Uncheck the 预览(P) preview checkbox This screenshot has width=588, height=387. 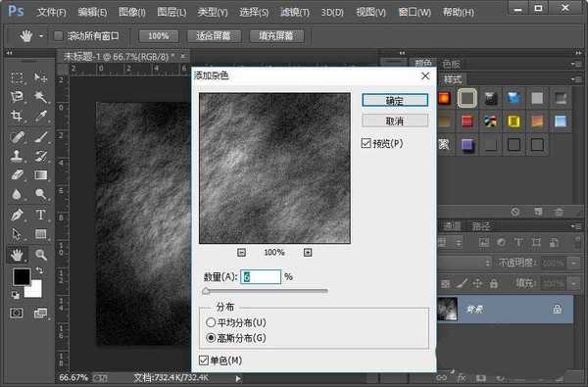tap(366, 143)
